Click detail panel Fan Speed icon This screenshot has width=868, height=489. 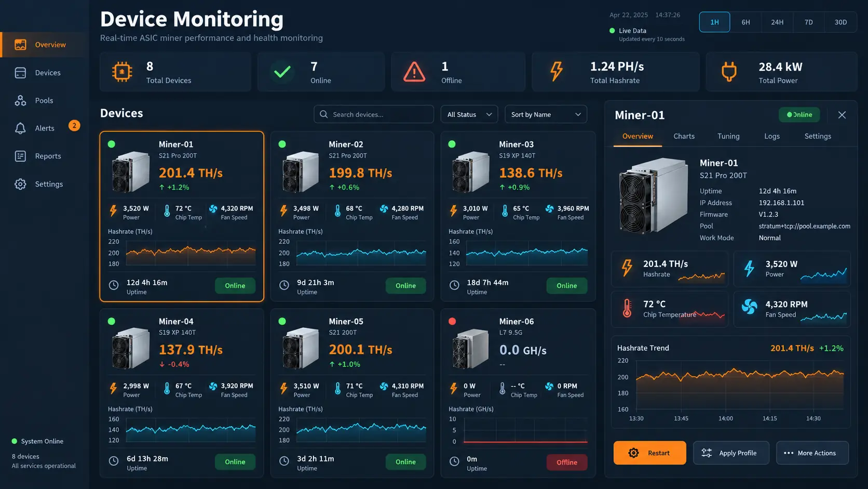[749, 307]
